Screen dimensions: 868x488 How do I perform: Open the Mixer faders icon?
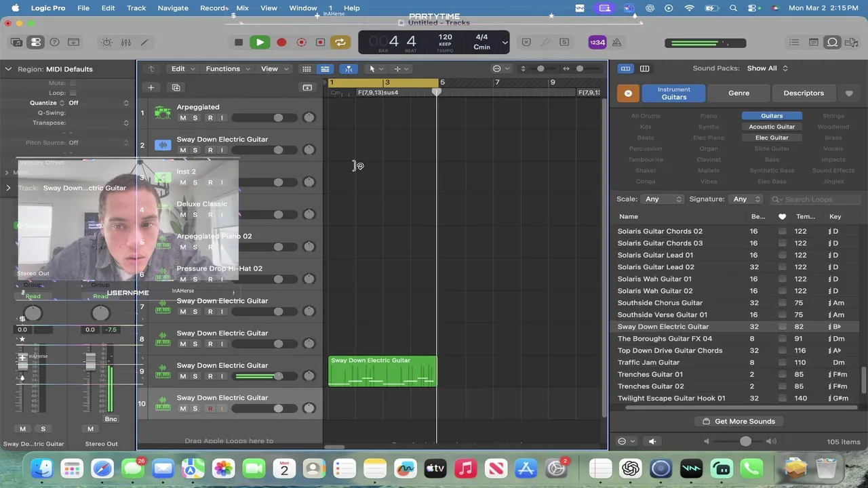click(126, 42)
